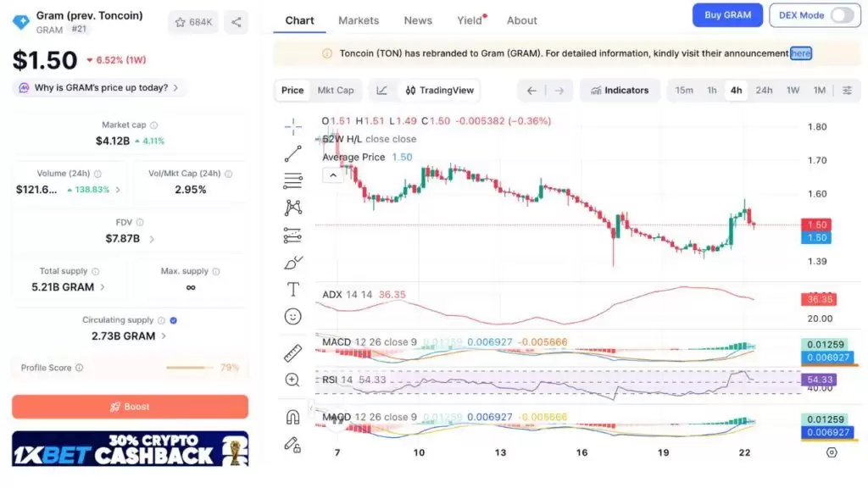Screen dimensions: 868x488
Task: Show Circulating supply info icon
Action: coord(161,320)
